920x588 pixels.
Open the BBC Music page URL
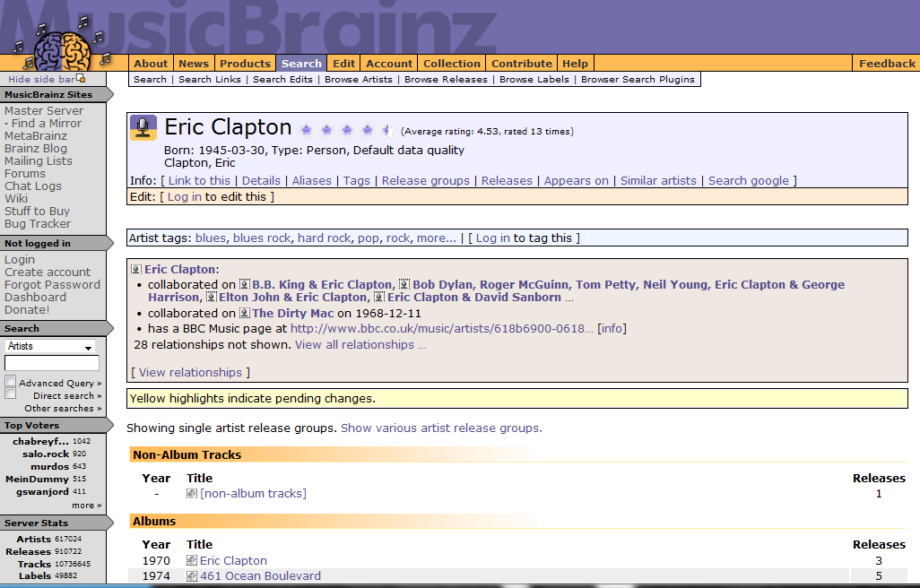442,328
